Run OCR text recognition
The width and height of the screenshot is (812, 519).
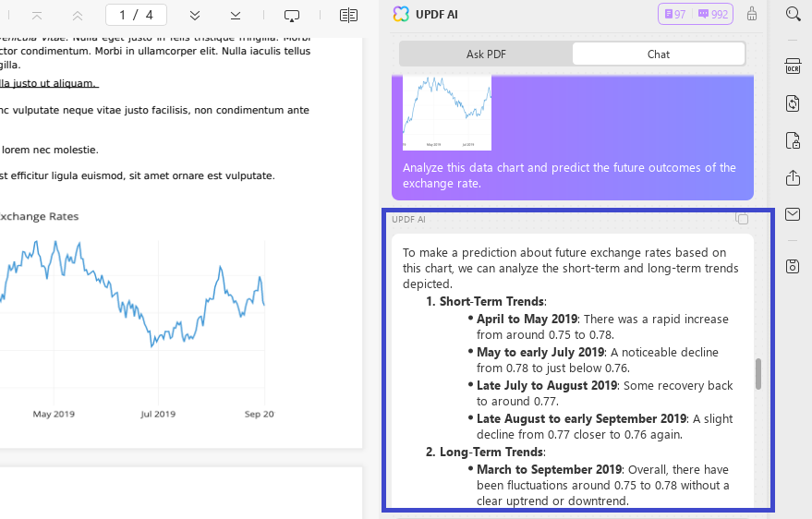[x=793, y=66]
